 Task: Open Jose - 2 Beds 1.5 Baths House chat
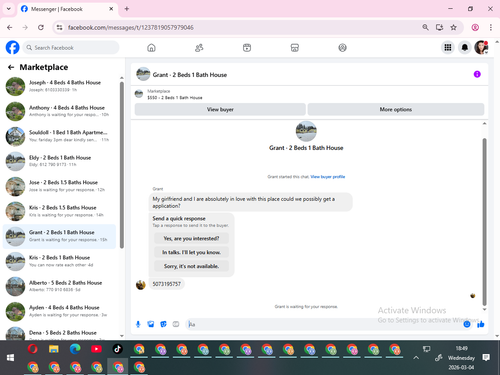click(59, 186)
